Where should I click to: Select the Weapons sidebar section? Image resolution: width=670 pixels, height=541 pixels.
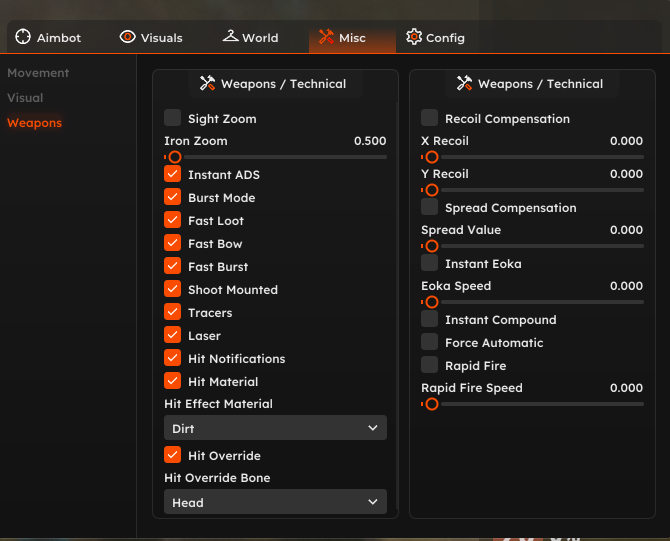point(35,123)
